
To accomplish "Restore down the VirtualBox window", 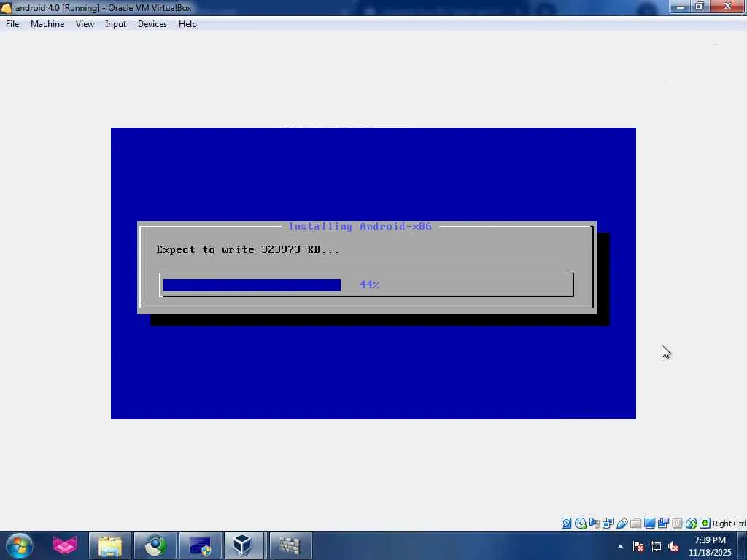I will click(700, 7).
